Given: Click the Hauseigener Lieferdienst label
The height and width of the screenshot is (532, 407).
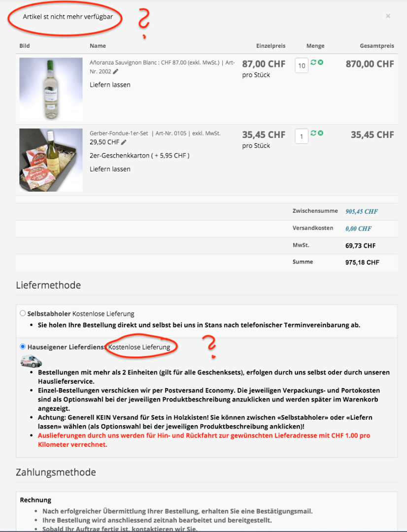Looking at the screenshot, I should tap(66, 347).
